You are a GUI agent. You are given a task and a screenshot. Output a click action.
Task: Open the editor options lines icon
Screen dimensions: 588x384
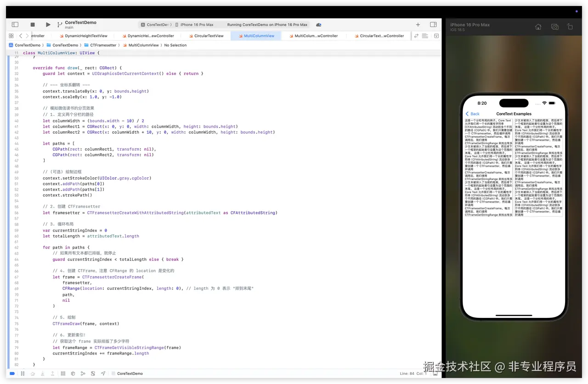[425, 36]
